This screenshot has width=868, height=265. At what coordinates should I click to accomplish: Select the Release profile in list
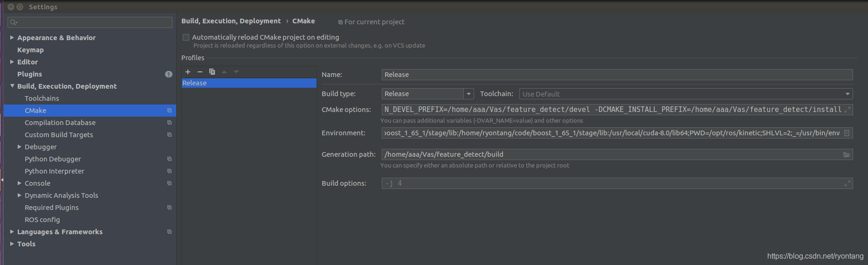(x=249, y=83)
